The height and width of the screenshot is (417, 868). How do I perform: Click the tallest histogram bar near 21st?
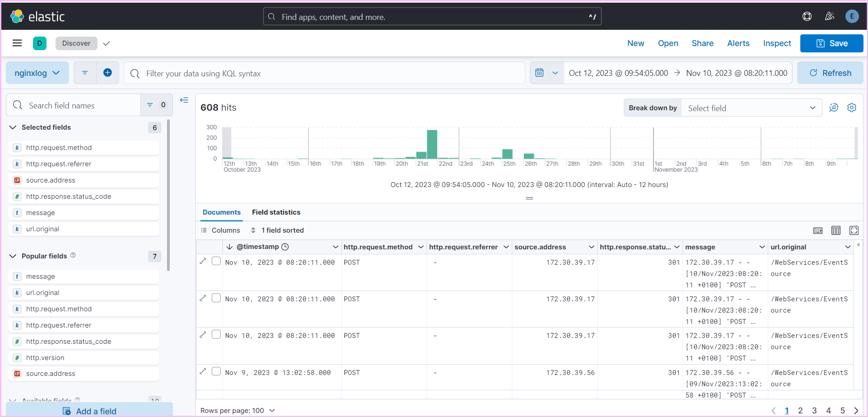coord(432,144)
